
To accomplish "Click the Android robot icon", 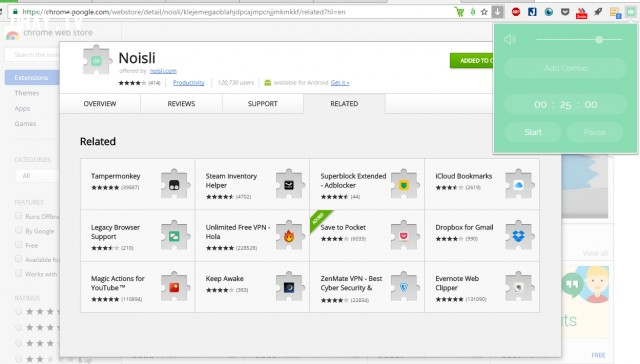I will (267, 82).
